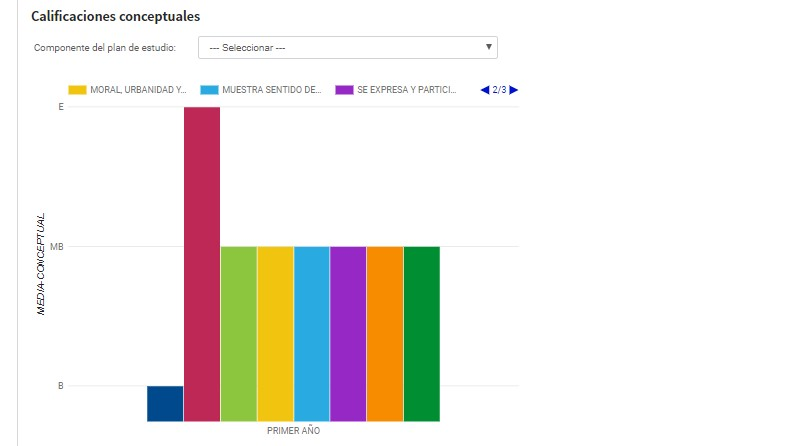Toggle the MUESTRA SENTIDO DE legend label

click(271, 90)
